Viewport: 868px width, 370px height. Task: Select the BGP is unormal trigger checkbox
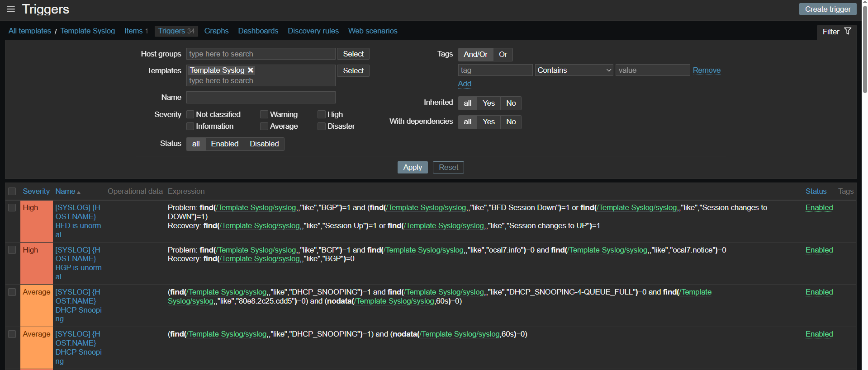click(x=12, y=250)
